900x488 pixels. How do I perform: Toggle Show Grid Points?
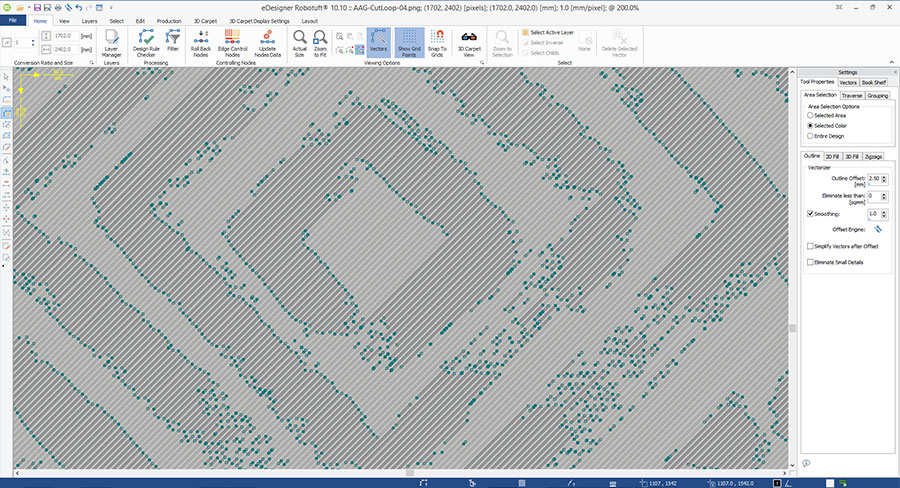tap(409, 42)
